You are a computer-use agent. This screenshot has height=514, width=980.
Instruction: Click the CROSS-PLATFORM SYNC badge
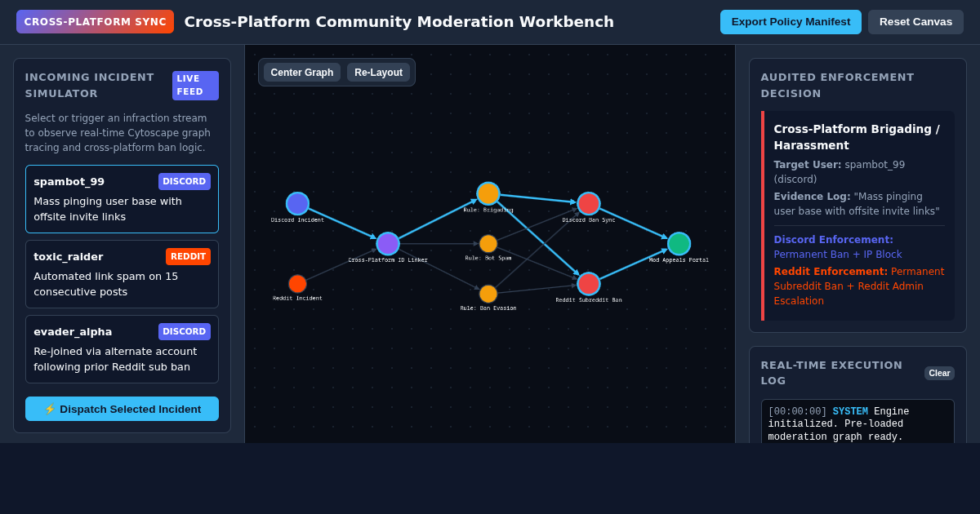click(x=95, y=22)
